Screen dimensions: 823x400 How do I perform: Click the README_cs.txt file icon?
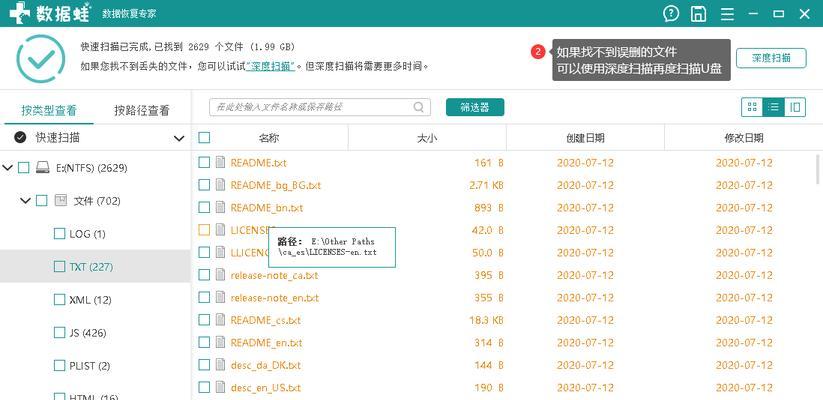tap(220, 320)
